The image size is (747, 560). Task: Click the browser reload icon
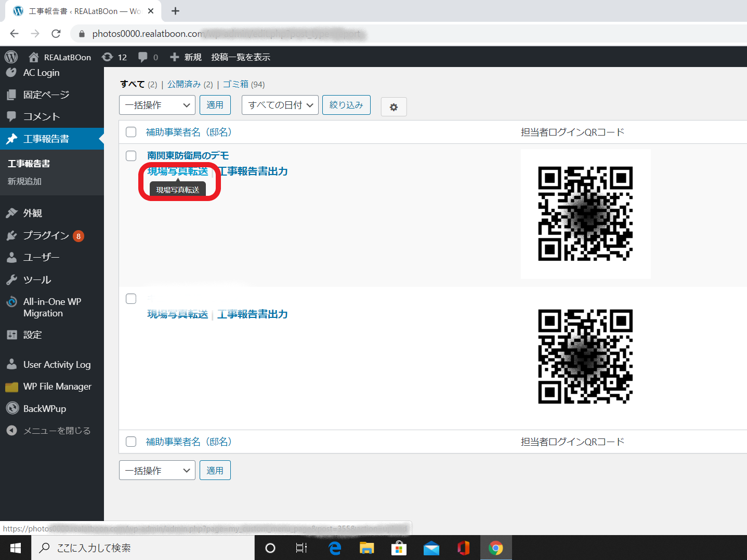tap(56, 34)
